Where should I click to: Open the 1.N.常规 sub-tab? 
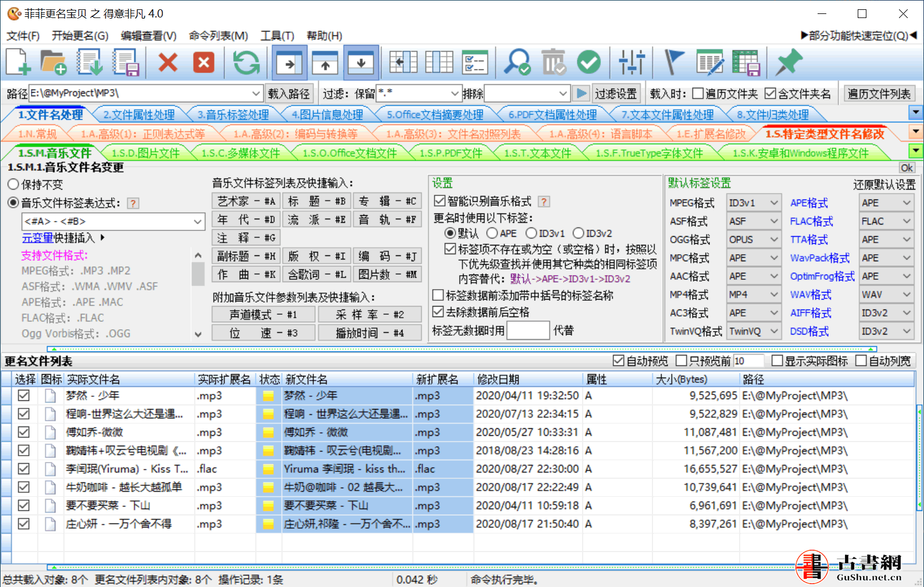37,134
